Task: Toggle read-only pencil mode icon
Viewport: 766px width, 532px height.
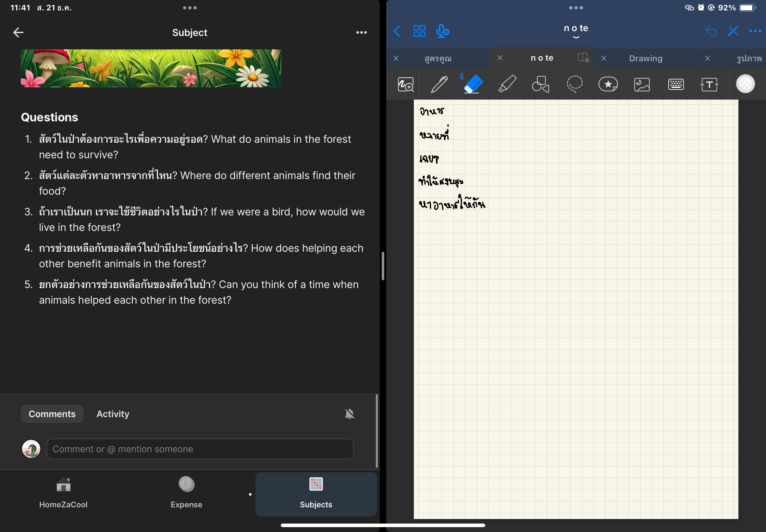Action: click(x=733, y=31)
